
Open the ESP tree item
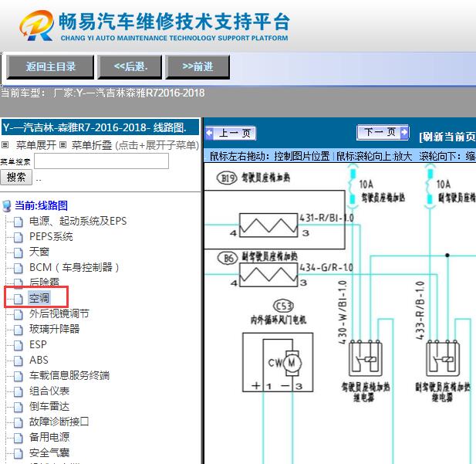pos(38,344)
